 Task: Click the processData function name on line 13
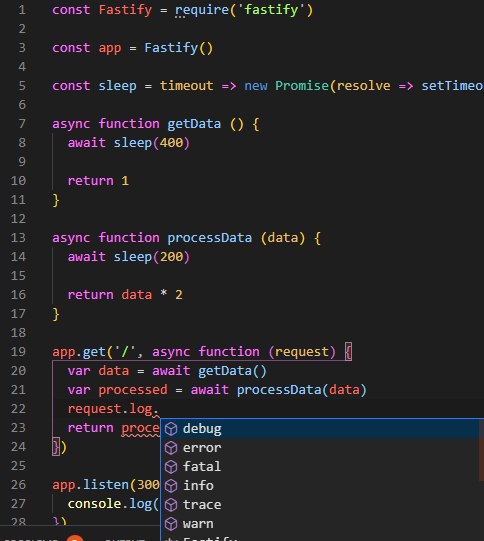pyautogui.click(x=209, y=238)
